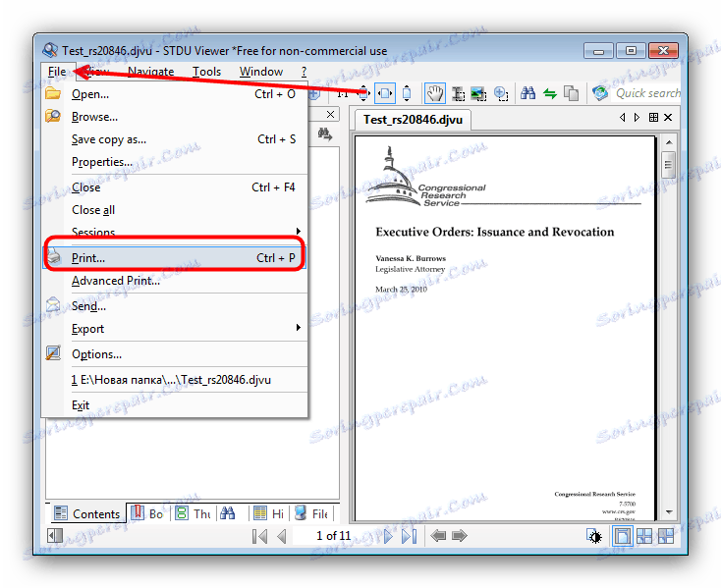Go to next page
The image size is (721, 588).
pos(388,536)
